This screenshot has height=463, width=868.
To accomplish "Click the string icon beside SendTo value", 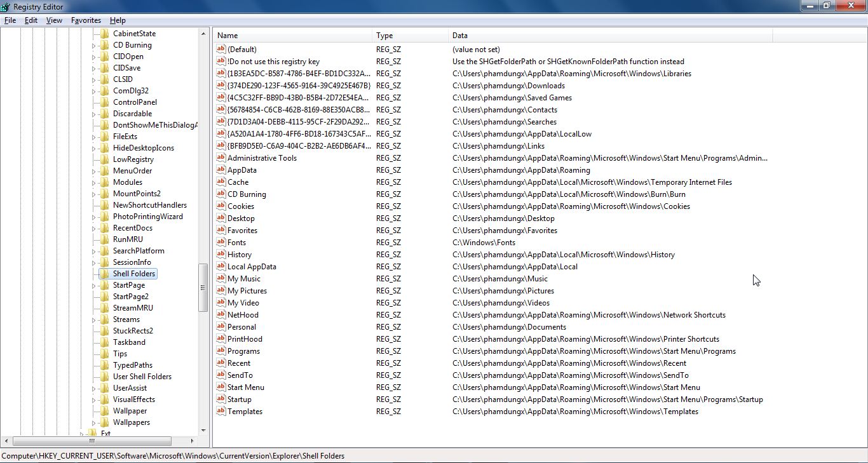I will click(x=221, y=375).
